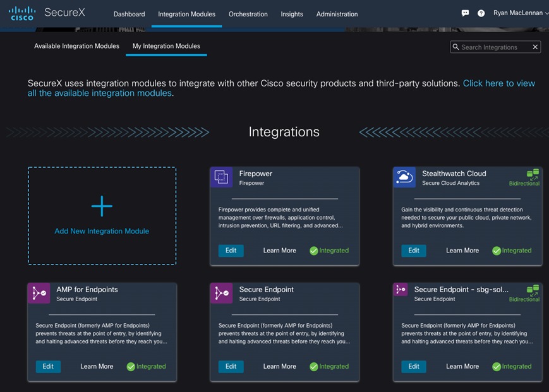Viewport: 549px width, 392px height.
Task: Open the Orchestration menu
Action: [x=248, y=14]
